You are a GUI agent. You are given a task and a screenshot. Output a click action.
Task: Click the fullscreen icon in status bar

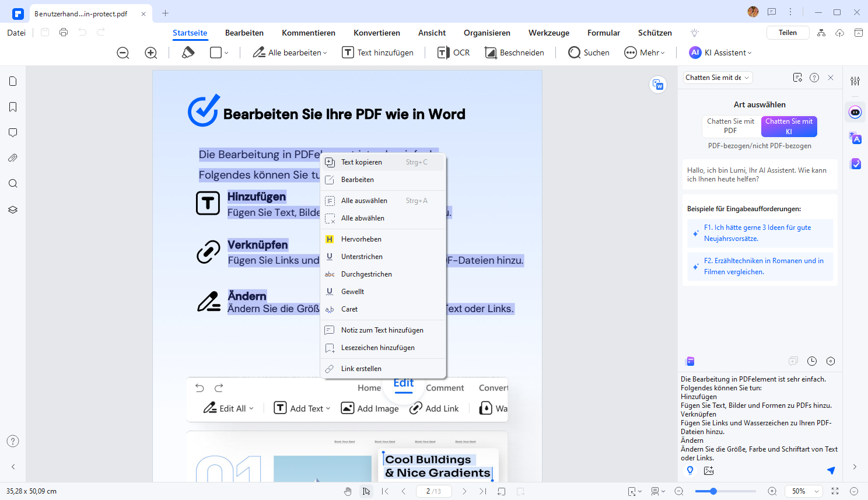coord(835,491)
